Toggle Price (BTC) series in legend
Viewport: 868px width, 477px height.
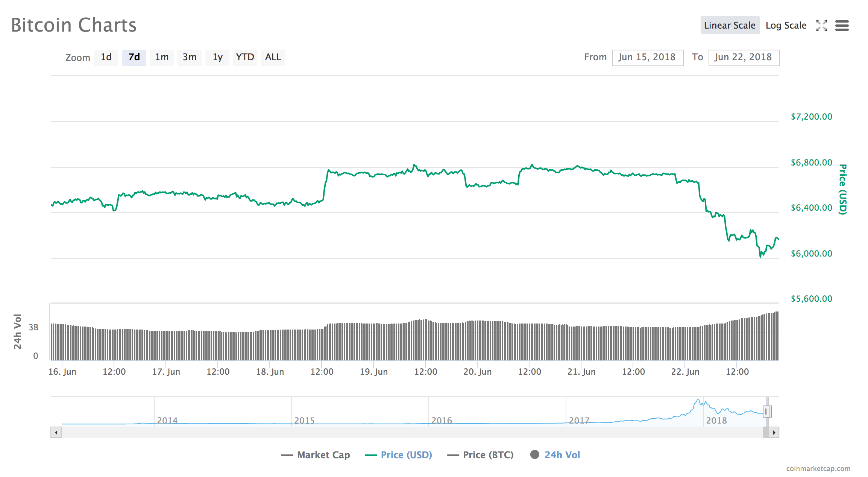pos(480,455)
